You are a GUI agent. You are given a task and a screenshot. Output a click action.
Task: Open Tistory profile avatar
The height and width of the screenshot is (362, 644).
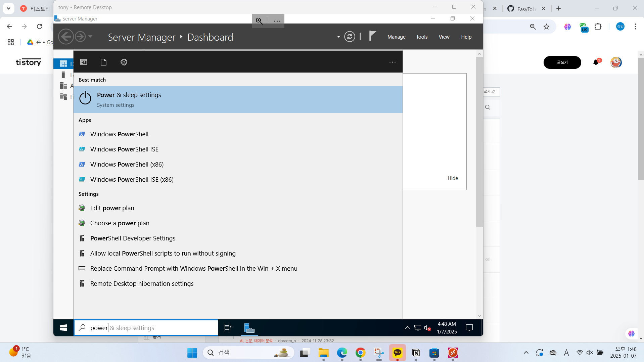click(x=615, y=62)
